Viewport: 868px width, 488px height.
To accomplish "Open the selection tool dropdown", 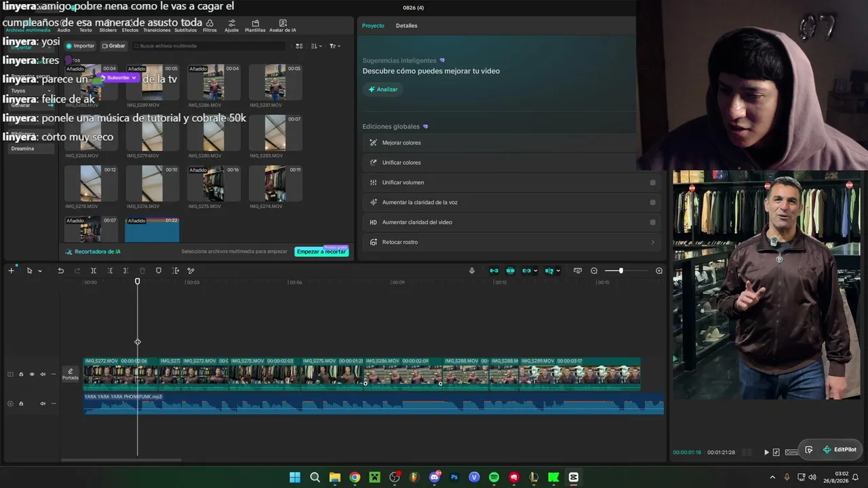I will pos(40,271).
